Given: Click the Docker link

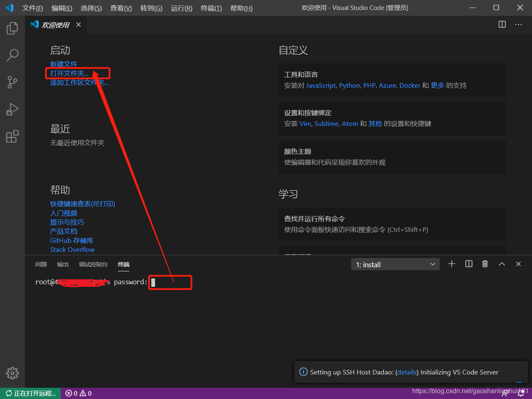Looking at the screenshot, I should [410, 85].
